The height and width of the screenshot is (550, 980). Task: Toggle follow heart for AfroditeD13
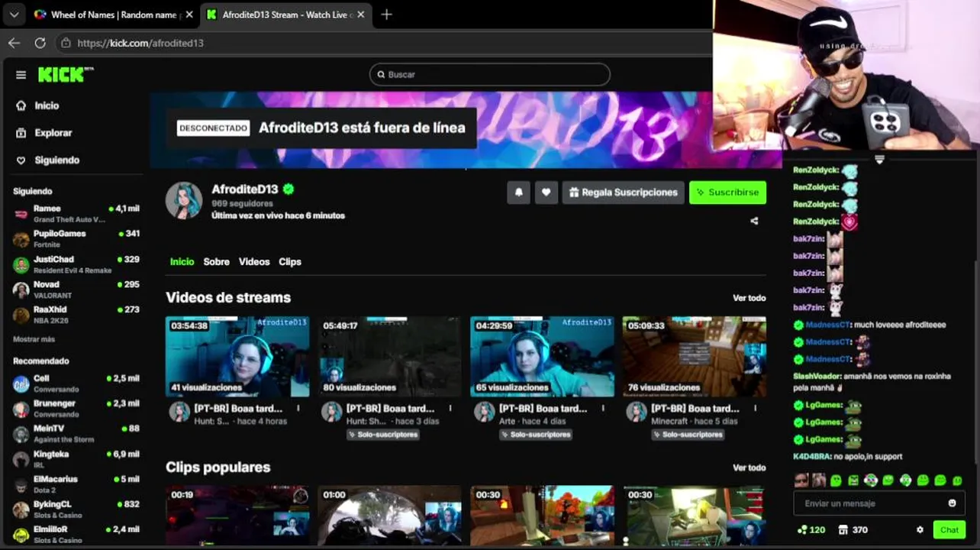[546, 192]
